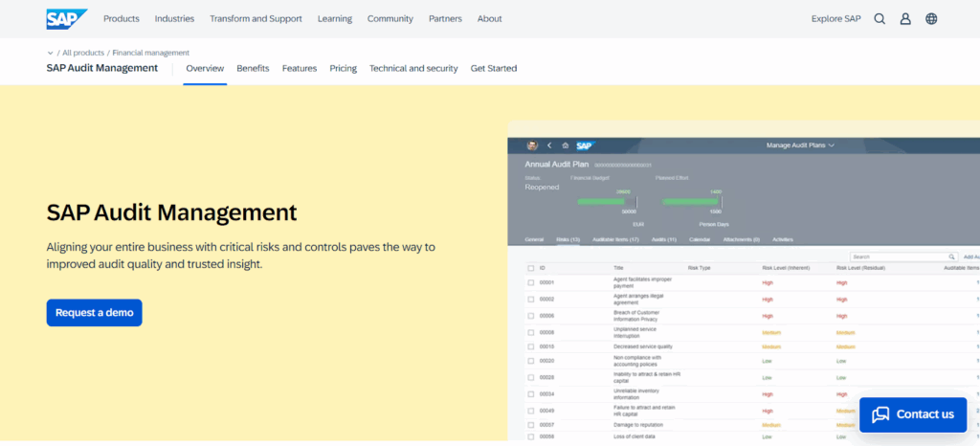Viewport: 980px width, 446px height.
Task: Click the 'Decreased service quality' title
Action: pyautogui.click(x=642, y=346)
